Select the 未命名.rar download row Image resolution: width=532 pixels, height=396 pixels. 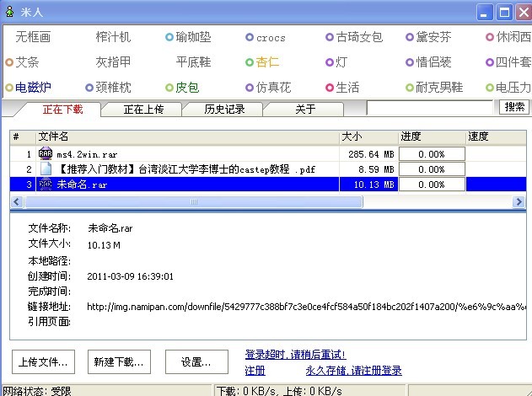[x=268, y=185]
